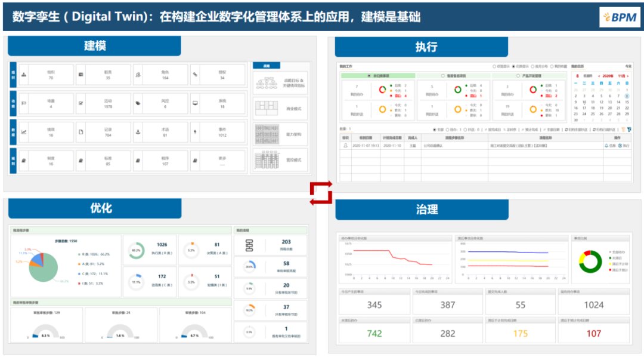Open the filter funnel in task list
Viewport: 644px width, 357px height.
tap(629, 129)
